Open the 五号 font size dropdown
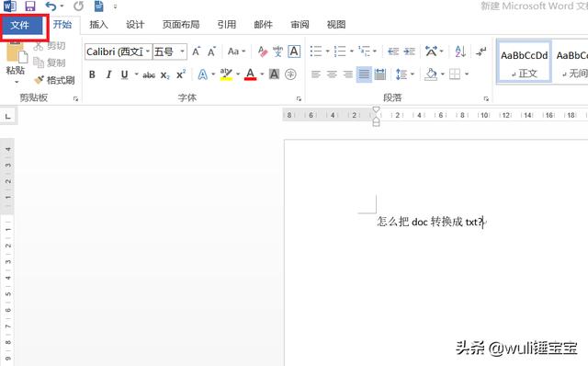This screenshot has width=588, height=366. [x=182, y=51]
